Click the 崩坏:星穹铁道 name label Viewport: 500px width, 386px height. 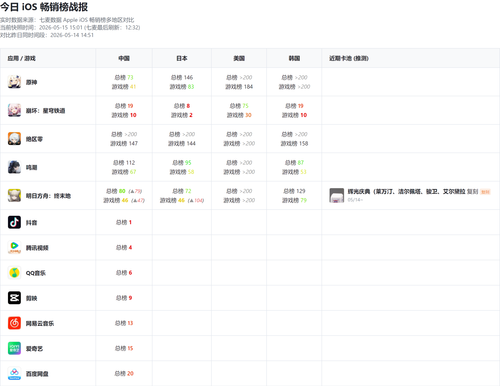click(x=45, y=111)
